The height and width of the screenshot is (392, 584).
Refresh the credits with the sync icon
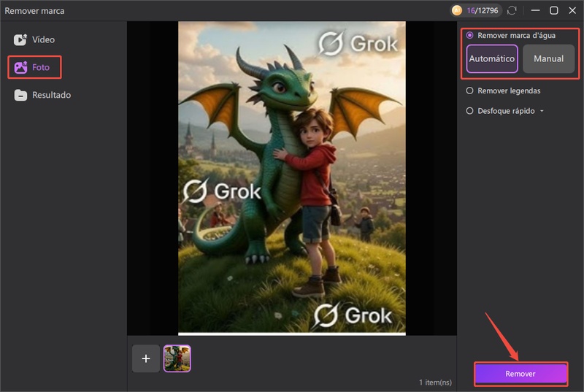[x=512, y=10]
